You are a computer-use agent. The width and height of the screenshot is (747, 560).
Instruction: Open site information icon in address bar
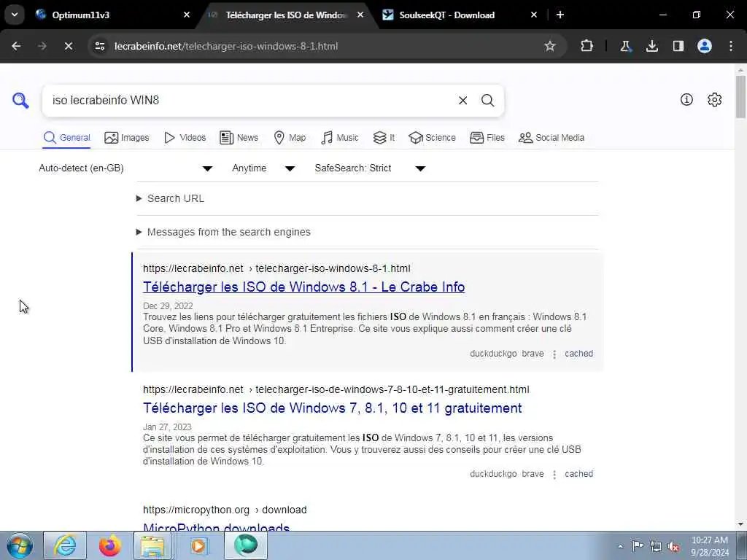[99, 46]
